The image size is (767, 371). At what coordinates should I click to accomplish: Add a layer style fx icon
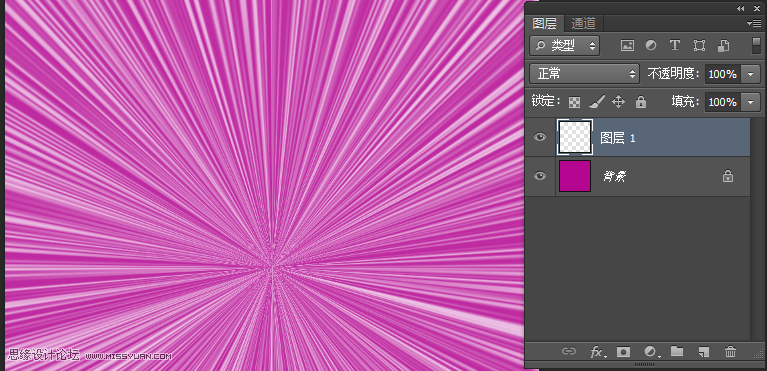597,352
